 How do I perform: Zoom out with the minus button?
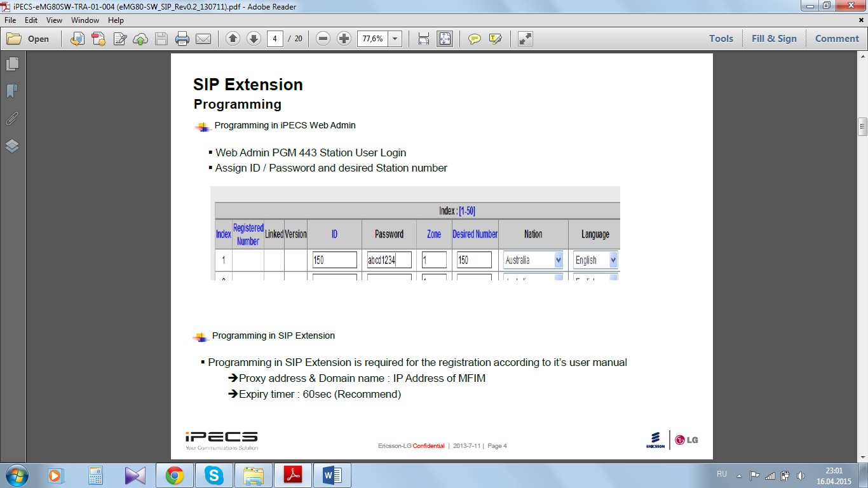(323, 39)
